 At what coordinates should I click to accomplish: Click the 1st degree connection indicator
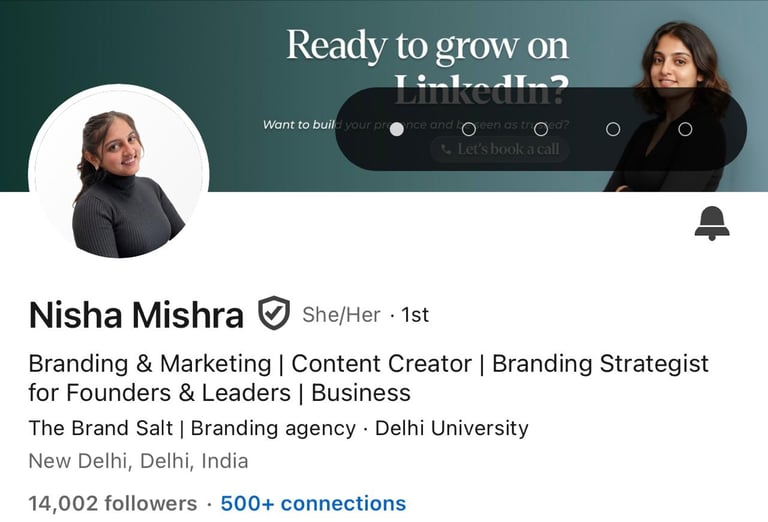click(415, 315)
